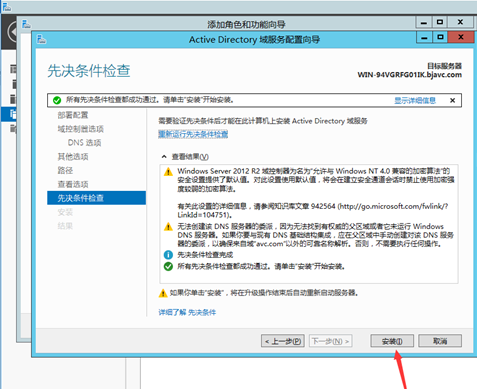
Task: Dismiss the notification bar with its X
Action: [452, 100]
